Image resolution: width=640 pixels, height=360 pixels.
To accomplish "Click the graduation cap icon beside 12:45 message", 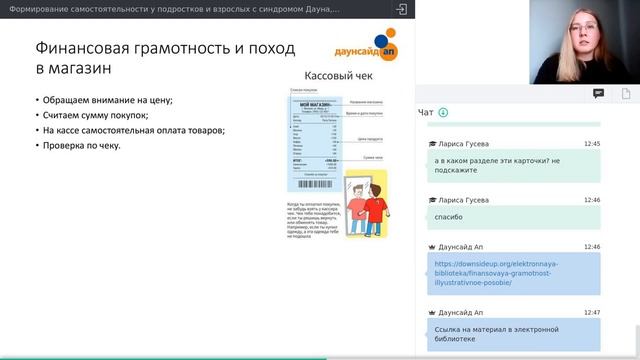I will click(x=432, y=144).
